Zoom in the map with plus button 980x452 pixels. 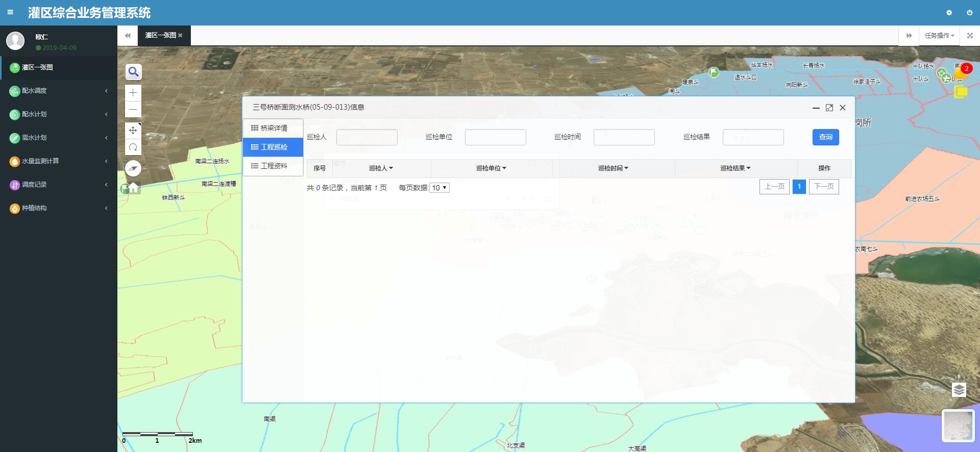(133, 92)
